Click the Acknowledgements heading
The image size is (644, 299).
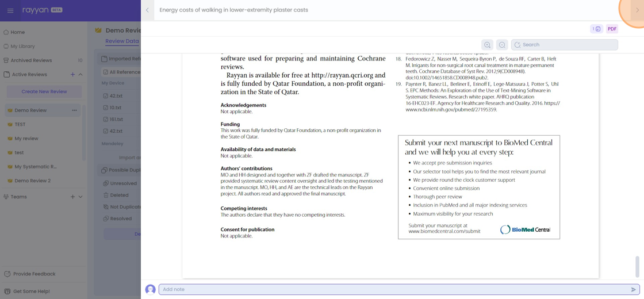[x=243, y=105]
